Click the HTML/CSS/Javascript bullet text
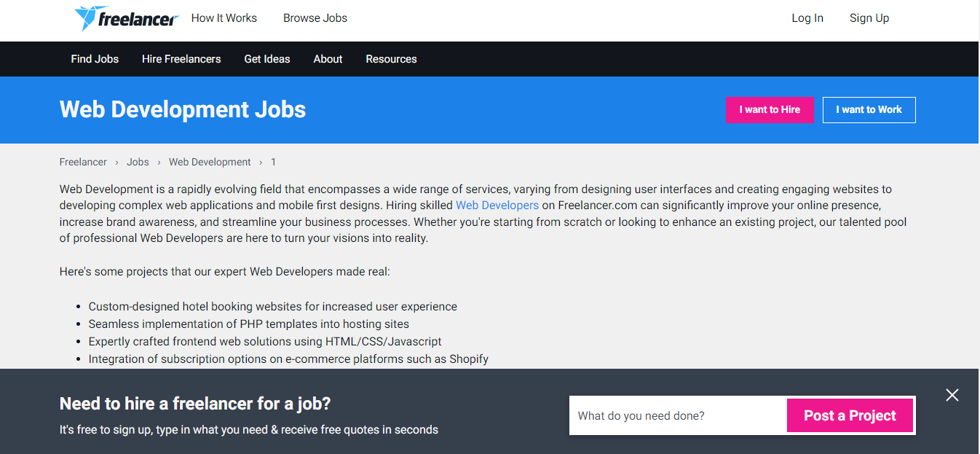980x454 pixels. pyautogui.click(x=265, y=342)
